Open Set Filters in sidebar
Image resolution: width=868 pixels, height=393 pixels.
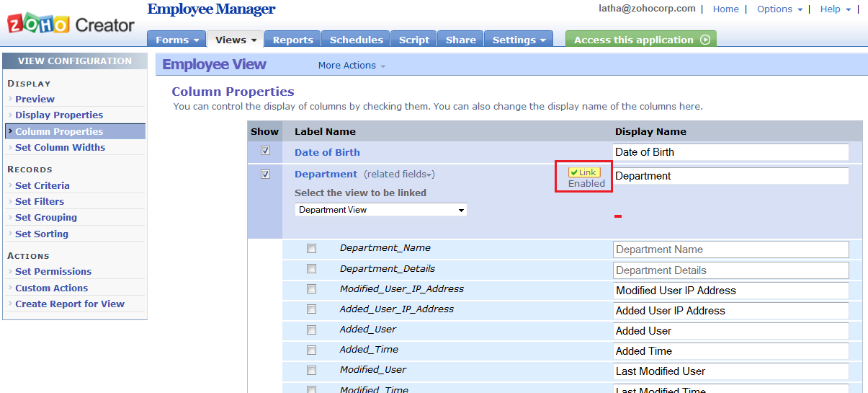pyautogui.click(x=40, y=201)
